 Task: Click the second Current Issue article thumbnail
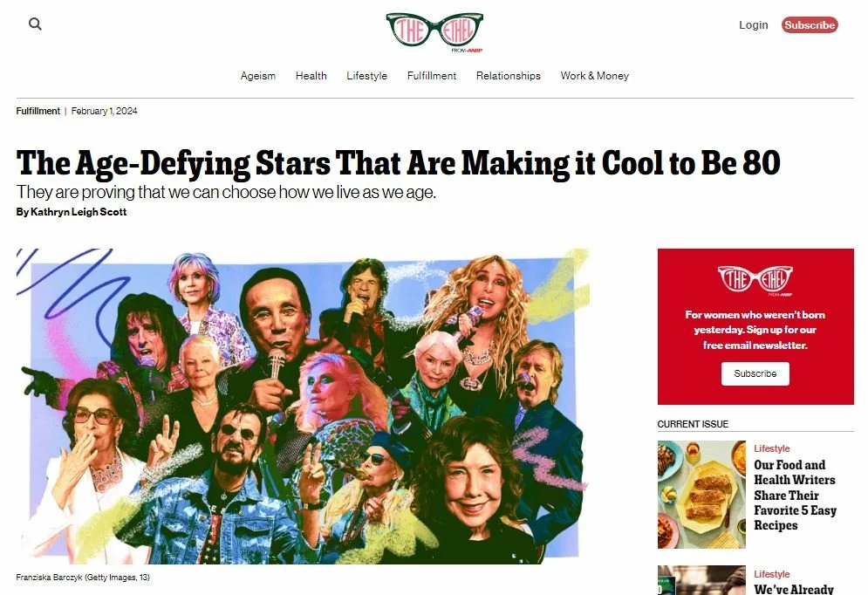click(x=701, y=580)
